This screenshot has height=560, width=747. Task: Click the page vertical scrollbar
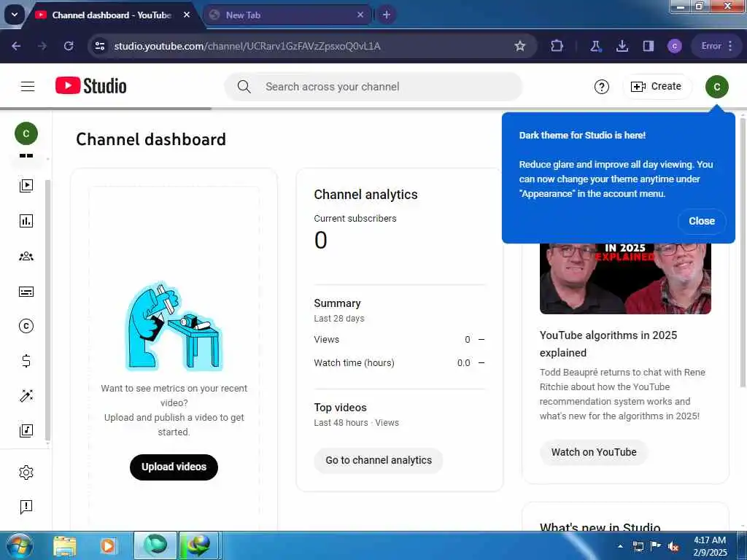742,252
